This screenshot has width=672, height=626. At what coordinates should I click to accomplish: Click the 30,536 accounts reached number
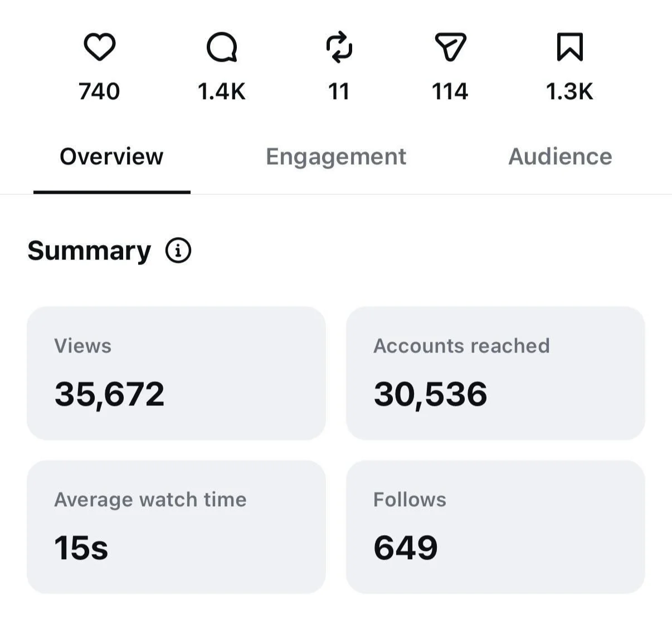tap(430, 394)
